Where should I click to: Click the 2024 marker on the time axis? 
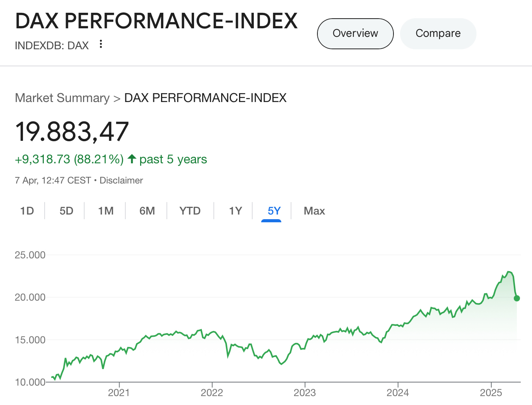(x=398, y=393)
